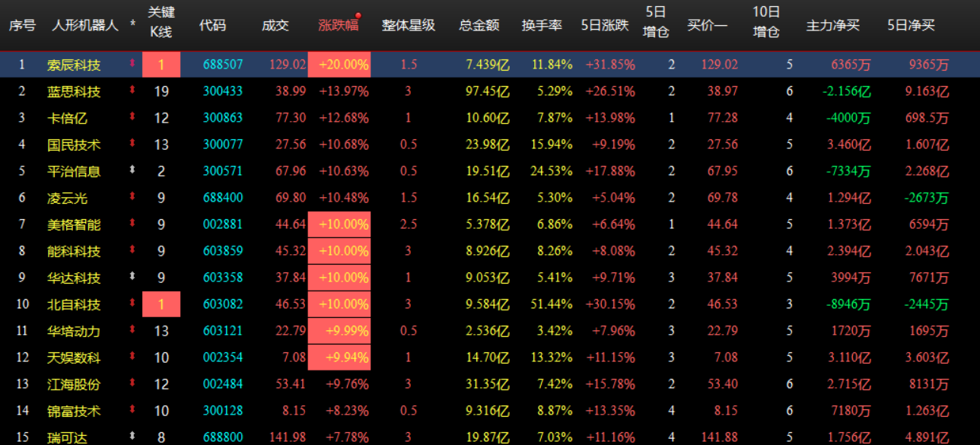This screenshot has height=445, width=980.
Task: Select the stock name 索辰科技
Action: (74, 65)
